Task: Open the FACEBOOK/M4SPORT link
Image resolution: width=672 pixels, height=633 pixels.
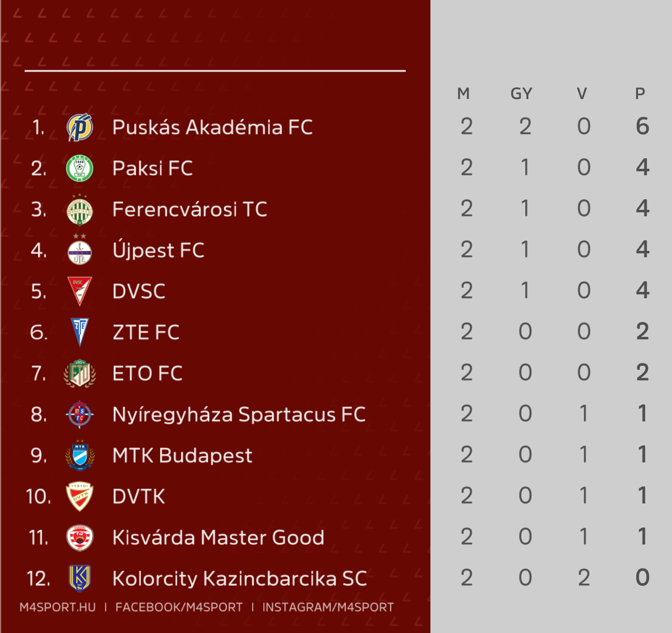Action: (179, 607)
